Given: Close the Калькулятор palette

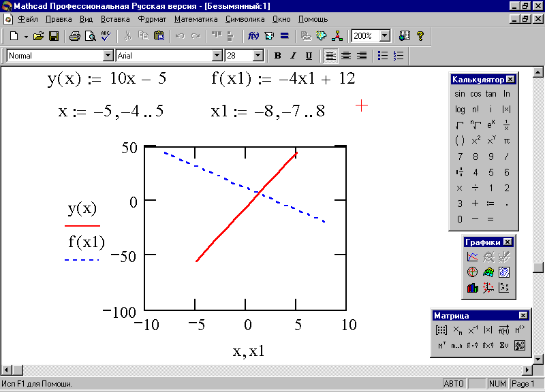Looking at the screenshot, I should (x=510, y=80).
